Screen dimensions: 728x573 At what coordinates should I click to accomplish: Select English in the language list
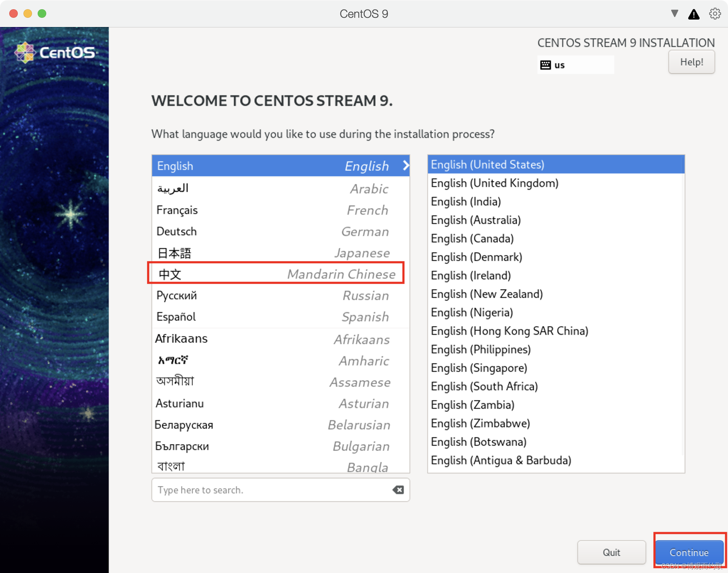(280, 166)
